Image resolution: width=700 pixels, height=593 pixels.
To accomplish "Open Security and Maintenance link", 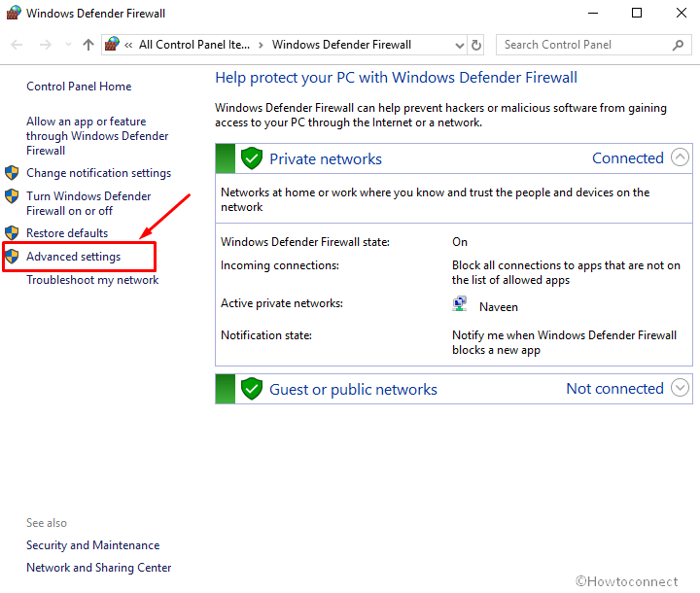I will click(x=93, y=545).
